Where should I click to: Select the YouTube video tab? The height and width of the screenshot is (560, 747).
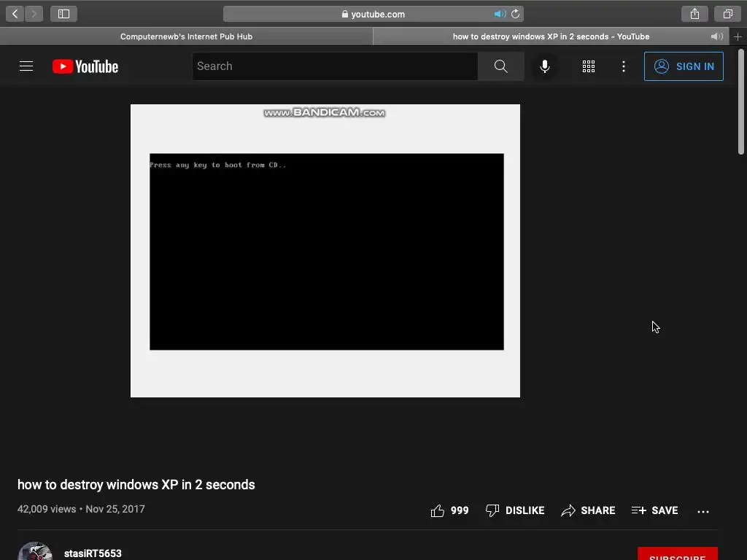[x=551, y=36]
